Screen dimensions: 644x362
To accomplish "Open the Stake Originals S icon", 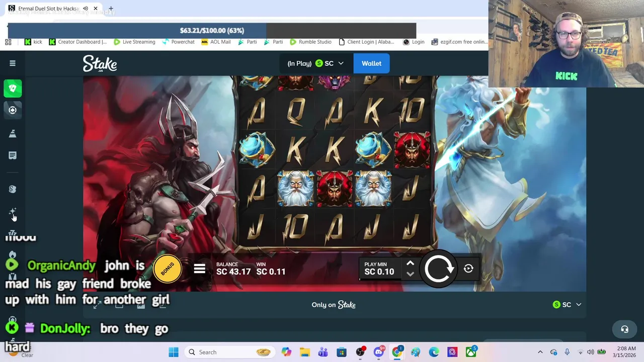I will coord(13,189).
